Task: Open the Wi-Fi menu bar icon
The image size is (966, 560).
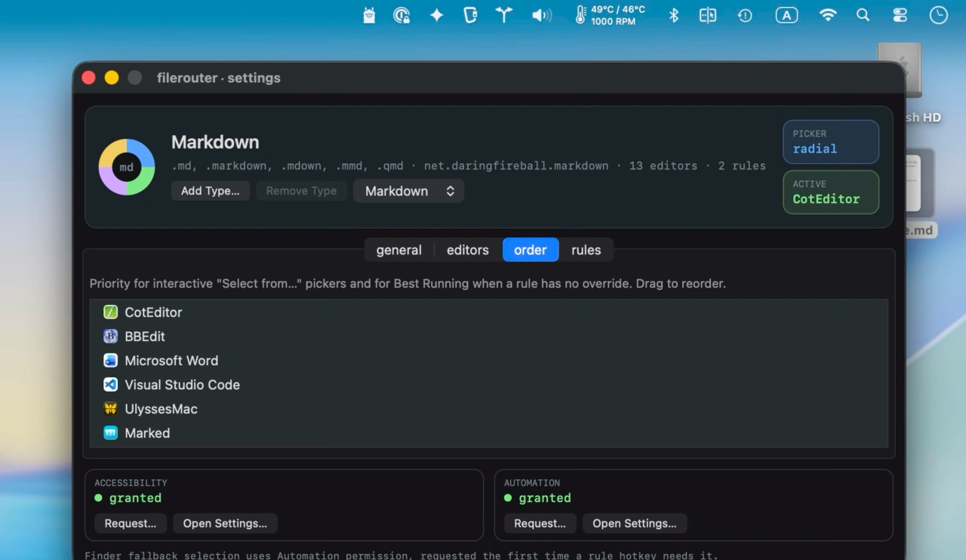Action: [x=828, y=15]
